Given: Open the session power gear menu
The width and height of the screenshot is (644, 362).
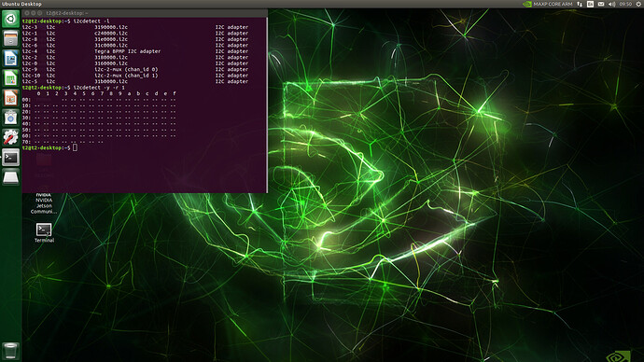Looking at the screenshot, I should tap(638, 4).
